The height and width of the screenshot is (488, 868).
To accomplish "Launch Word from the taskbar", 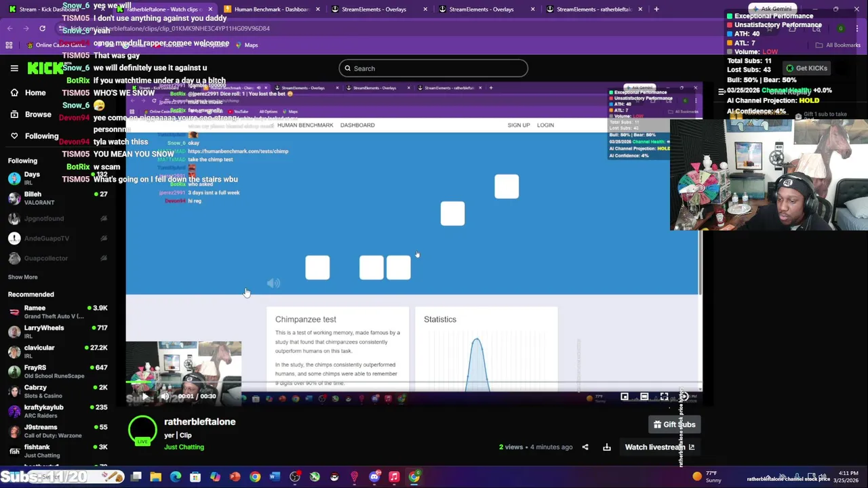I will pos(275,477).
